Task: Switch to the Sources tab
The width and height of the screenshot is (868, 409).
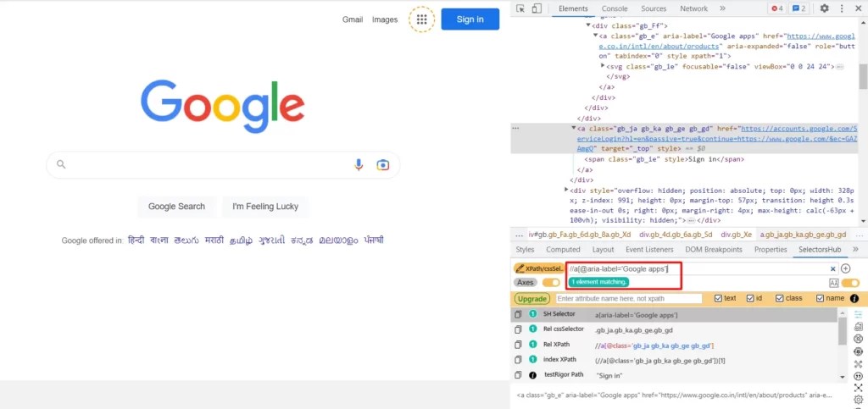Action: tap(654, 8)
